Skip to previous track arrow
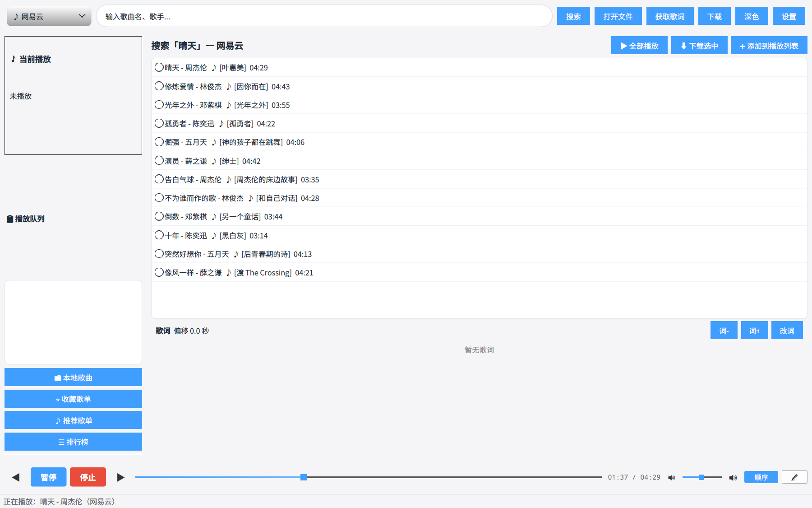The width and height of the screenshot is (812, 508). (16, 477)
